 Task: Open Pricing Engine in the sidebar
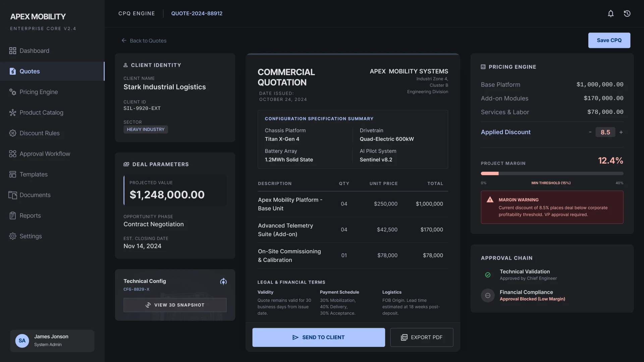coord(39,92)
